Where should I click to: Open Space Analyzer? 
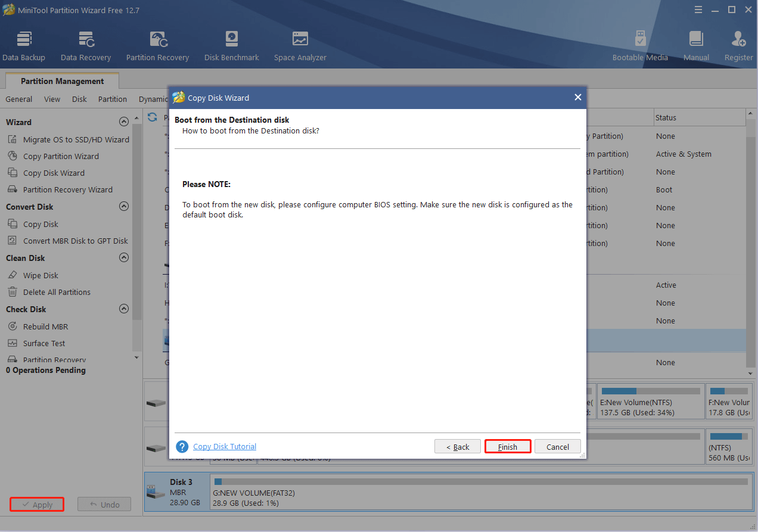(300, 46)
